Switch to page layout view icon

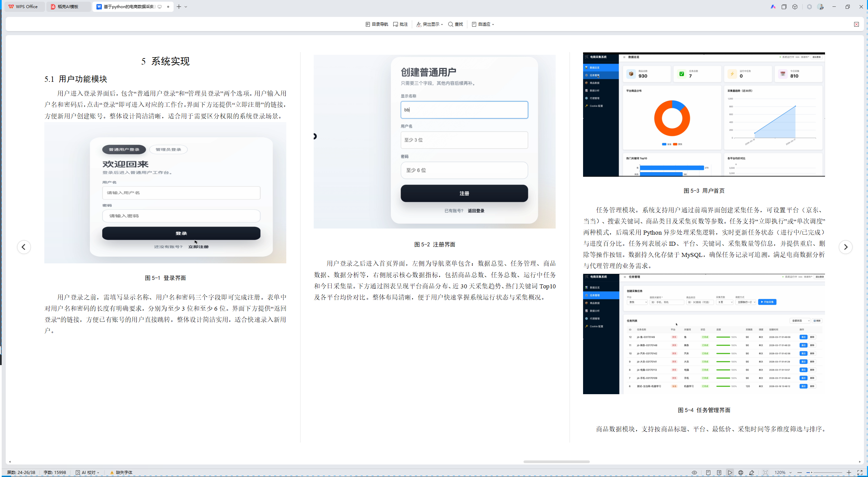[708, 472]
